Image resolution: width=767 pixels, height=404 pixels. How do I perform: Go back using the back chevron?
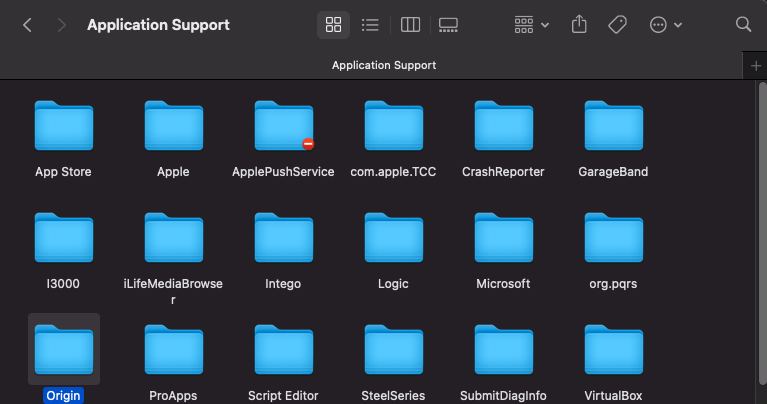click(x=27, y=25)
